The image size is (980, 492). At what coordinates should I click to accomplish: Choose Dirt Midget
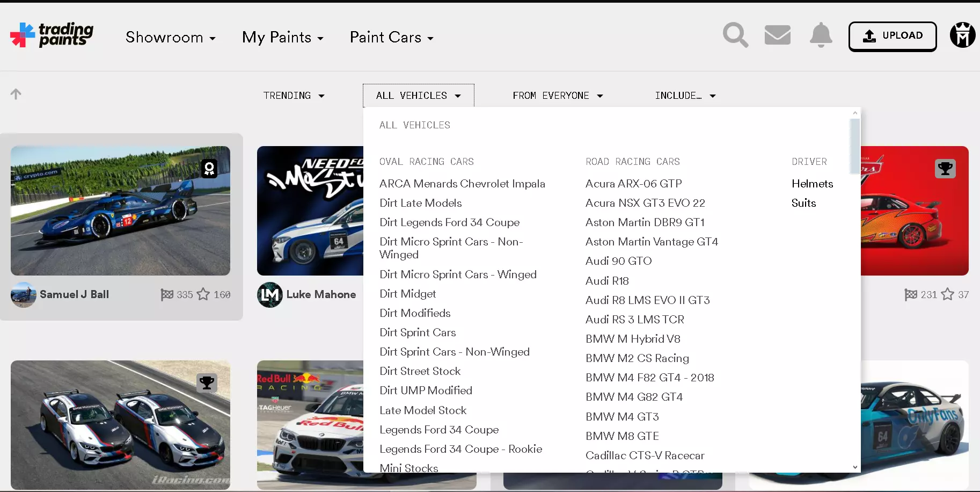(x=408, y=294)
